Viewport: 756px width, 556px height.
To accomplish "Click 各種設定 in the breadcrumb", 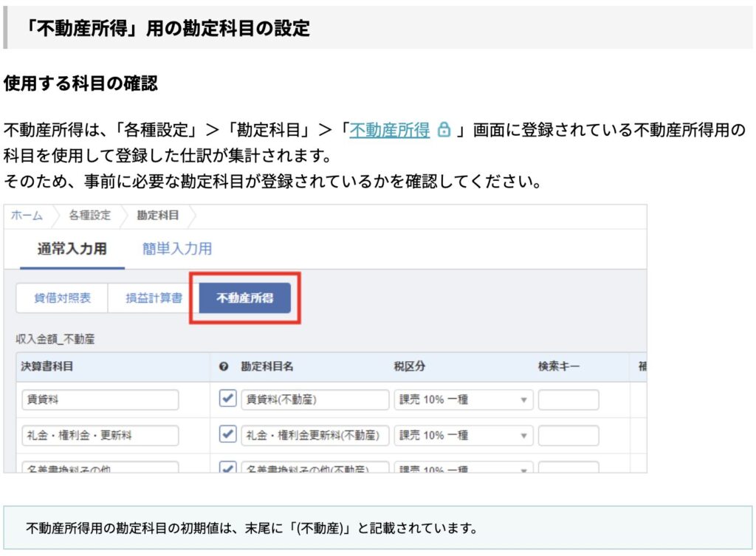I will pyautogui.click(x=89, y=216).
